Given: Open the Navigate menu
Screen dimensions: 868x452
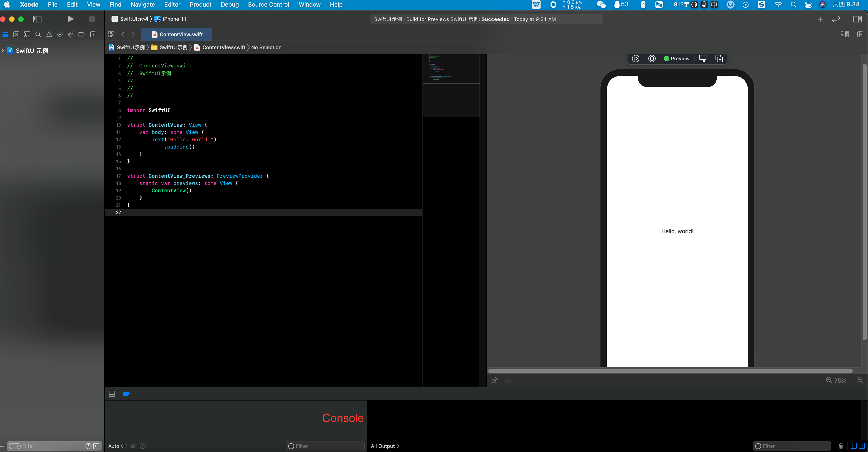Looking at the screenshot, I should pyautogui.click(x=142, y=4).
